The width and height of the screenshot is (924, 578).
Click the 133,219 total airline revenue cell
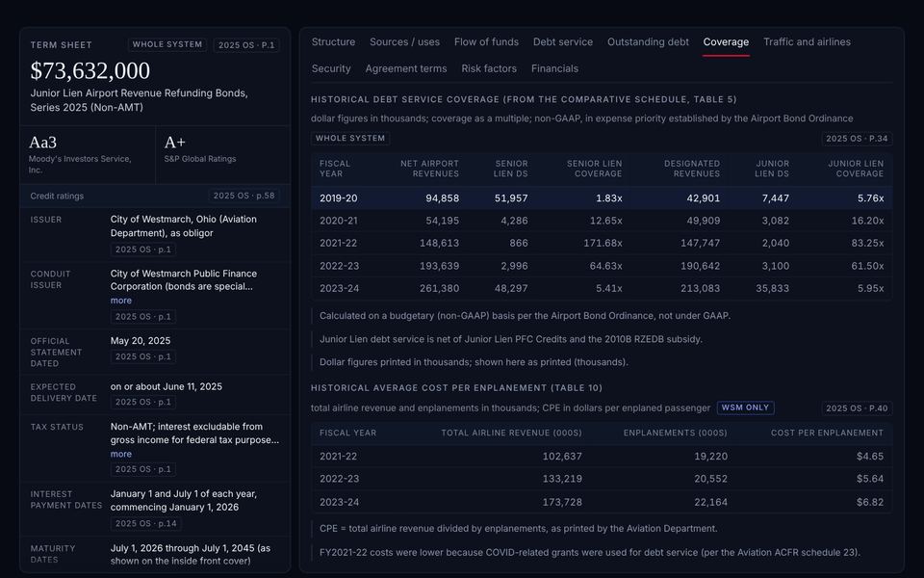pos(562,479)
